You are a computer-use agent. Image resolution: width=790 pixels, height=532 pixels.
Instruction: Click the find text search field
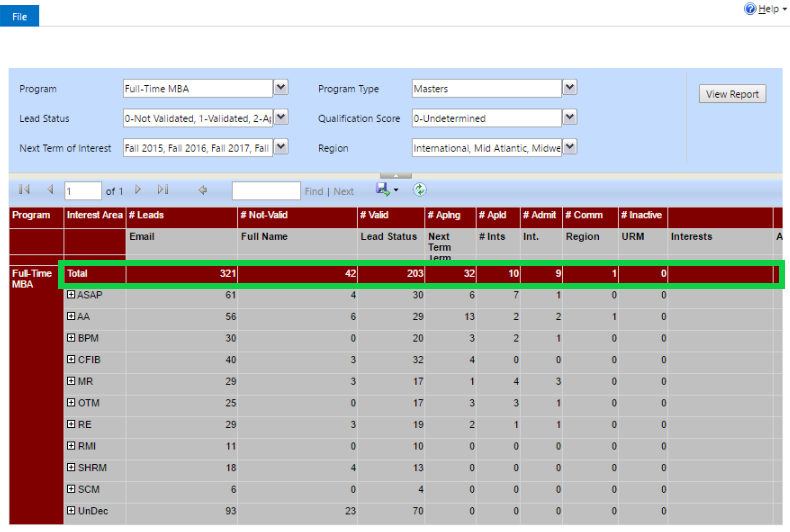tap(266, 190)
